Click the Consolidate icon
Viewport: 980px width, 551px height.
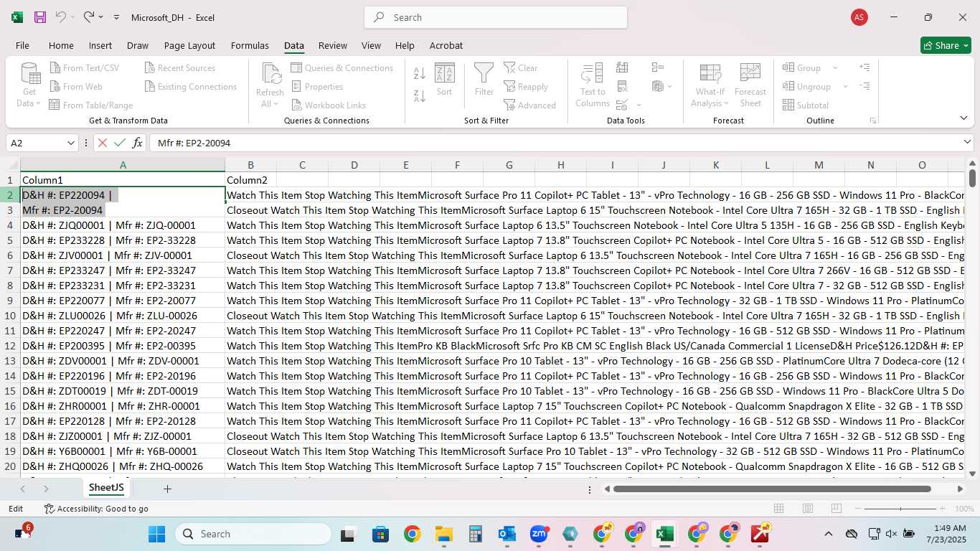[x=658, y=67]
